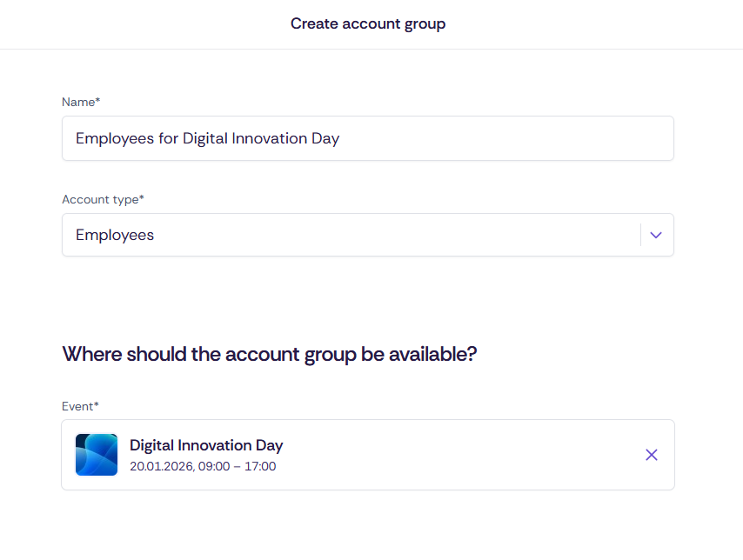Select the text Employees for Digital Innovation Day
This screenshot has height=560, width=743.
(207, 138)
